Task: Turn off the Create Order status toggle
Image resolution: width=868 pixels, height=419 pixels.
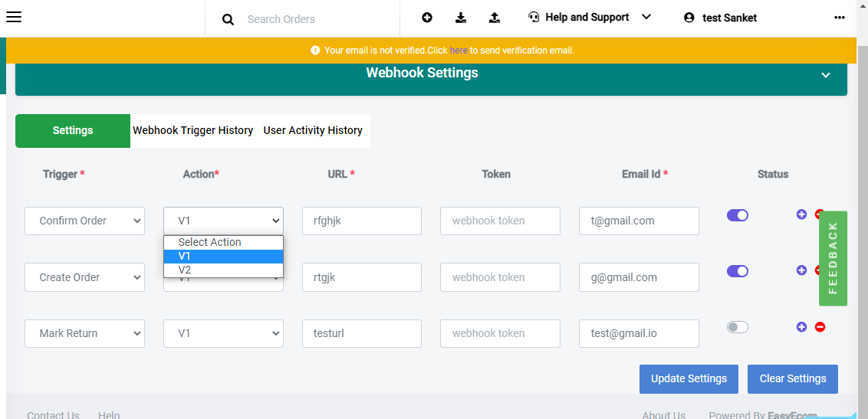Action: point(738,271)
